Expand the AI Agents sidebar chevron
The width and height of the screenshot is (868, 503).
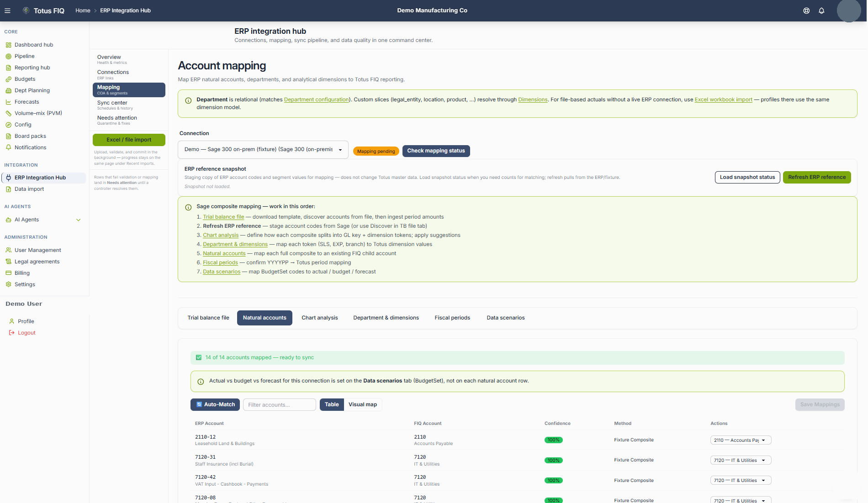(79, 220)
